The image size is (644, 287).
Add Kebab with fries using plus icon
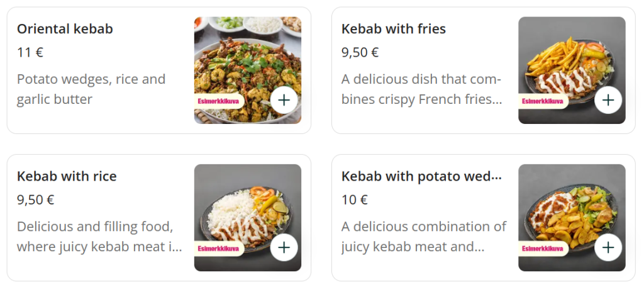(x=608, y=100)
